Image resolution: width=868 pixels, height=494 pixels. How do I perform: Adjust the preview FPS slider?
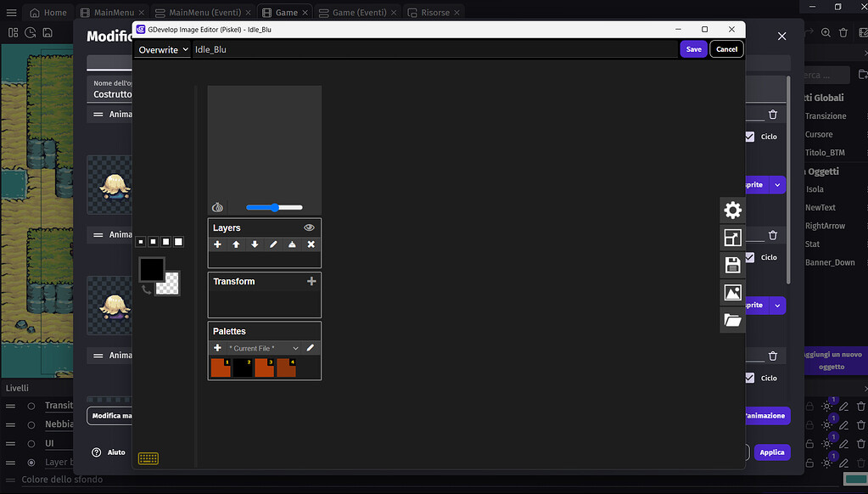275,207
